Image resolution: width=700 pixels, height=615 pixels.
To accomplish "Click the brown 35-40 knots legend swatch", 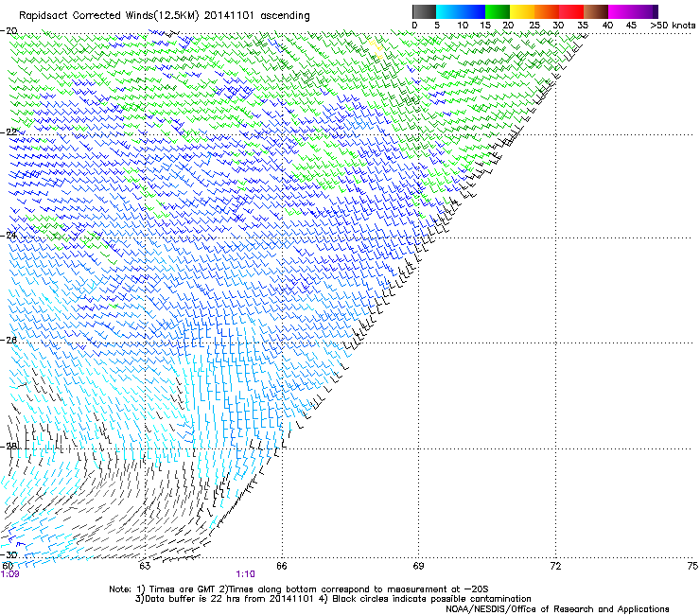I will click(x=596, y=11).
